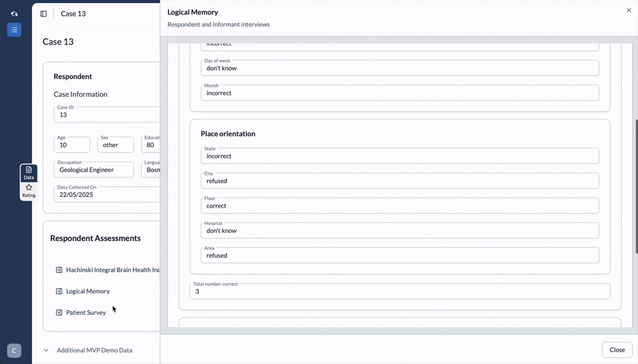This screenshot has height=364, width=638.
Task: Open the list view icon in the sidebar
Action: click(x=14, y=30)
